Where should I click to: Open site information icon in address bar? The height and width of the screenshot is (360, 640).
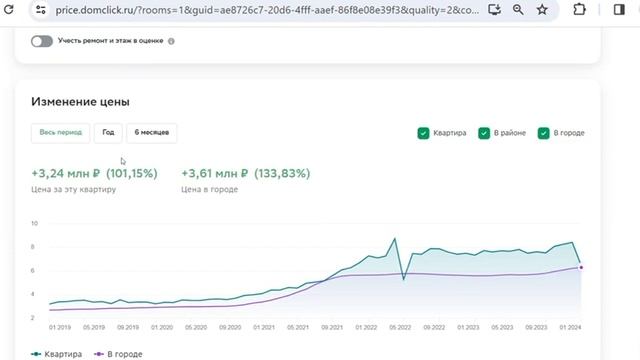(41, 10)
